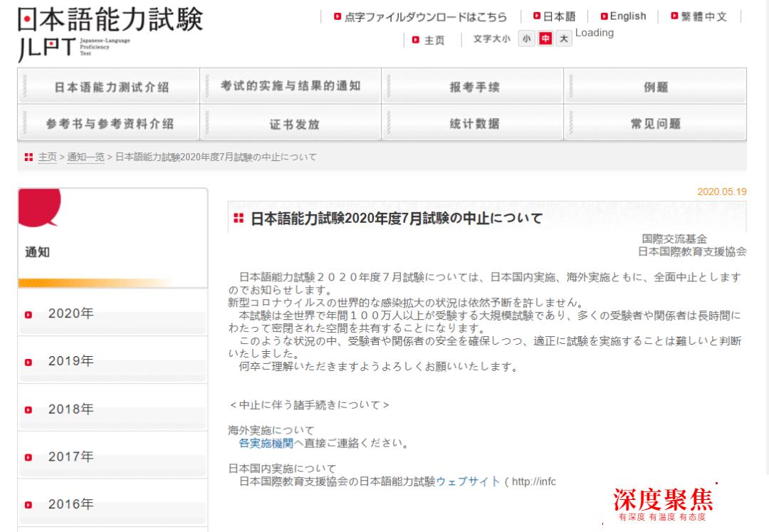Set font size to large (大)
This screenshot has width=769, height=532.
coord(564,38)
